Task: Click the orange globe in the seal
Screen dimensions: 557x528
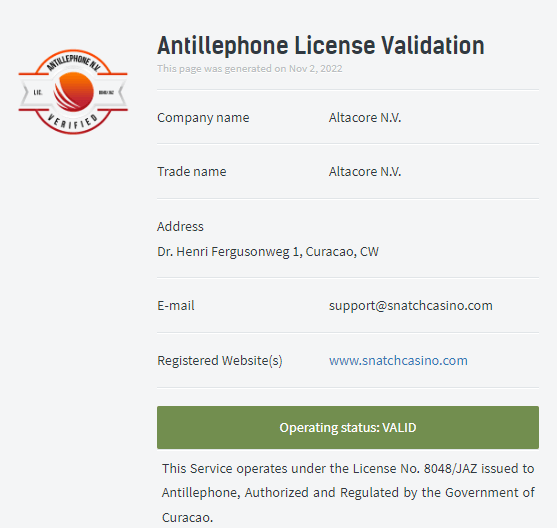Action: pos(74,92)
